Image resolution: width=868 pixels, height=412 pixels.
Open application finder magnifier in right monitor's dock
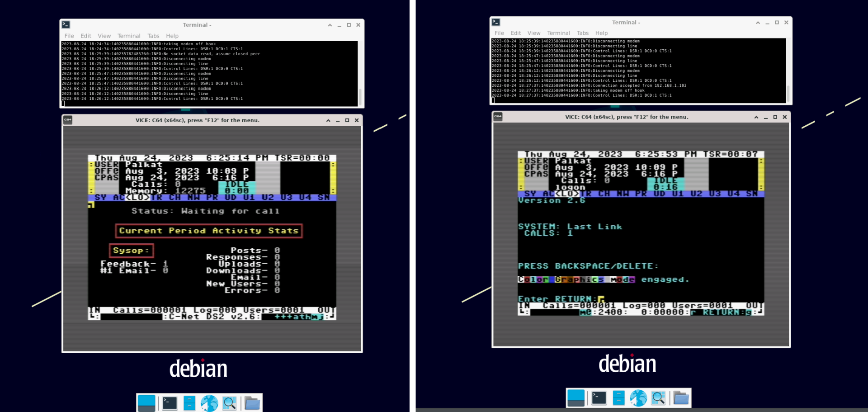(x=658, y=398)
